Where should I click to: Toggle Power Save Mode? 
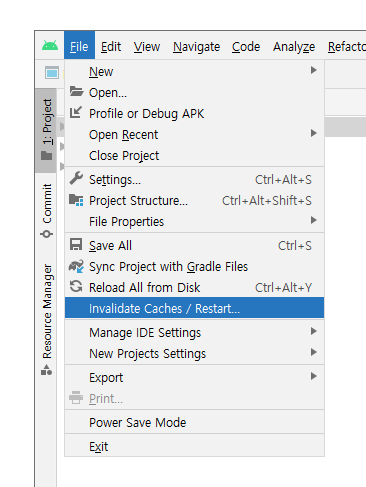pyautogui.click(x=194, y=422)
